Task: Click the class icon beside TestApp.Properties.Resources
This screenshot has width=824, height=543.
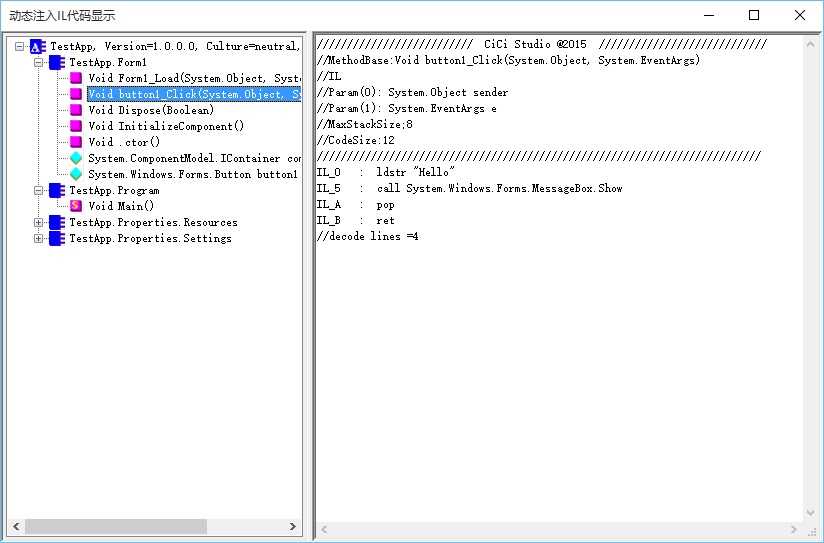Action: coord(57,222)
